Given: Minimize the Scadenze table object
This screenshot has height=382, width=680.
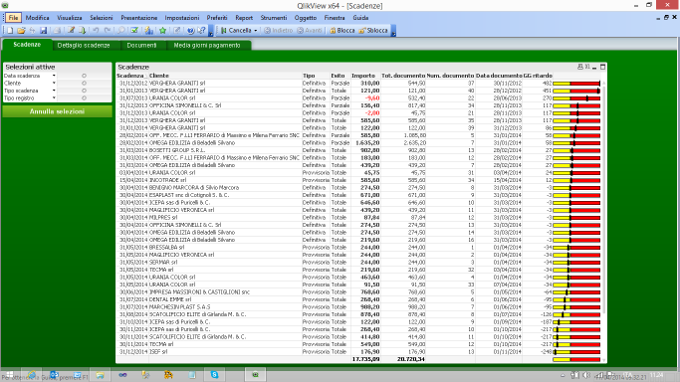Looking at the screenshot, I should 595,67.
